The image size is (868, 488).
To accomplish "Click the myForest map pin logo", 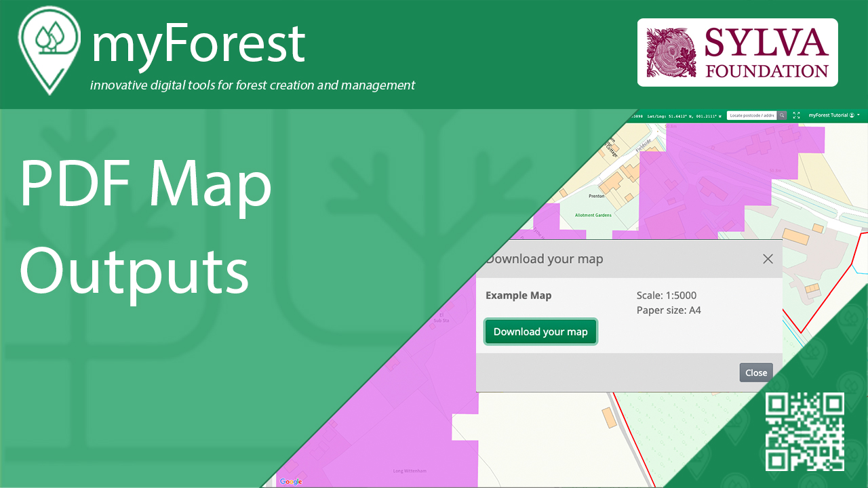I will [x=50, y=46].
